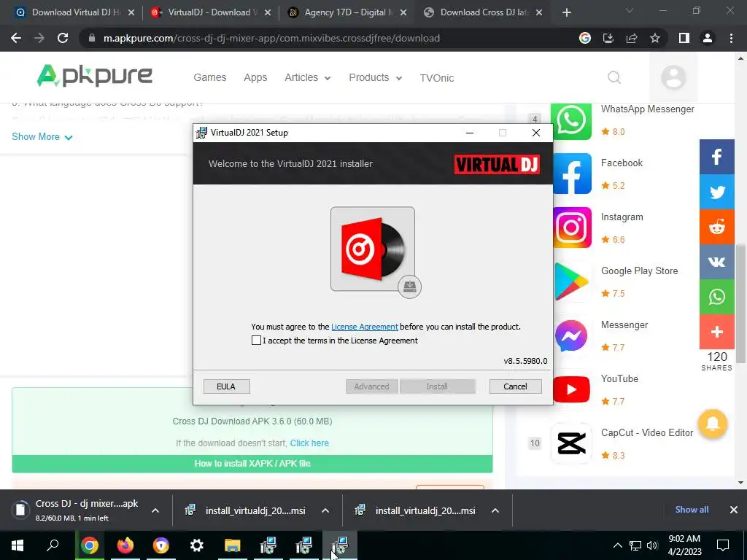Close the Agency 17D tab
Viewport: 747px width, 560px height.
click(x=403, y=13)
